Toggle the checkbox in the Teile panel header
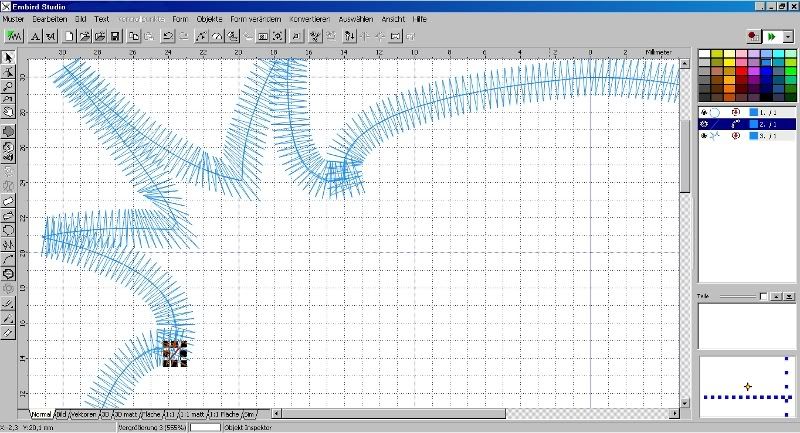The height and width of the screenshot is (433, 800). 763,296
